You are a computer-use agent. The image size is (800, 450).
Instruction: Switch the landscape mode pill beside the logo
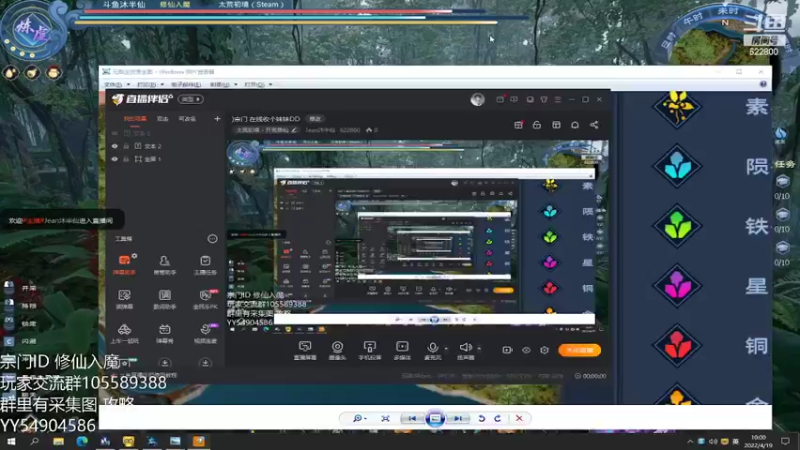(191, 99)
